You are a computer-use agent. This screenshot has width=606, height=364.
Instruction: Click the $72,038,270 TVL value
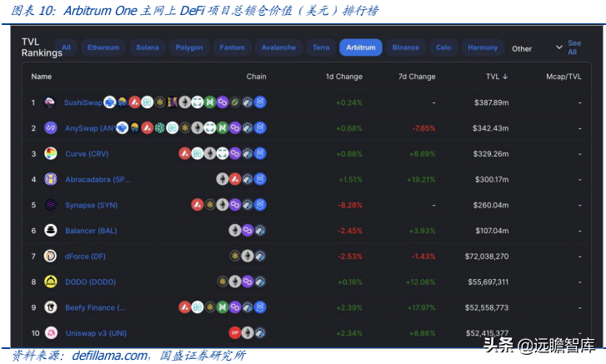tap(487, 257)
